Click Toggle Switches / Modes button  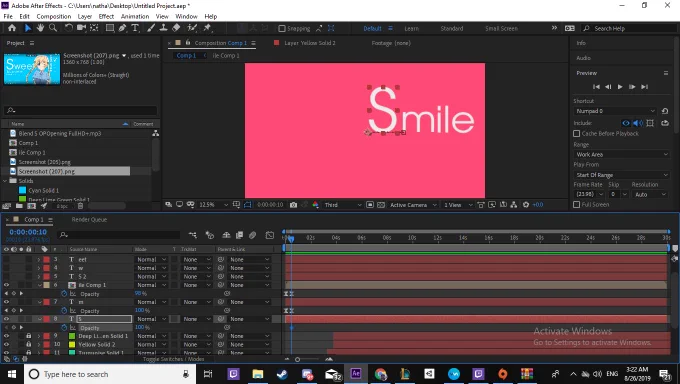[174, 359]
